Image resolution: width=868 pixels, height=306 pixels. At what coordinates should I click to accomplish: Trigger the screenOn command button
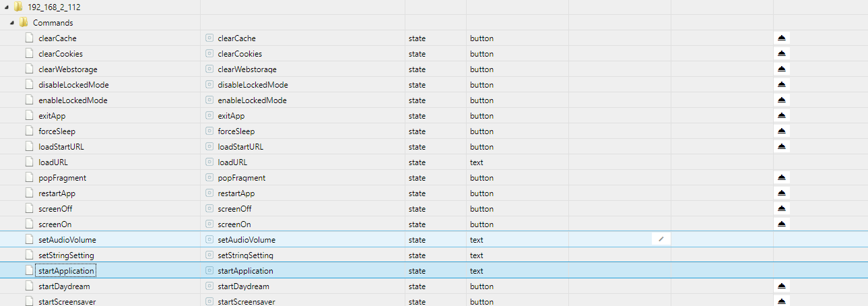(x=781, y=224)
